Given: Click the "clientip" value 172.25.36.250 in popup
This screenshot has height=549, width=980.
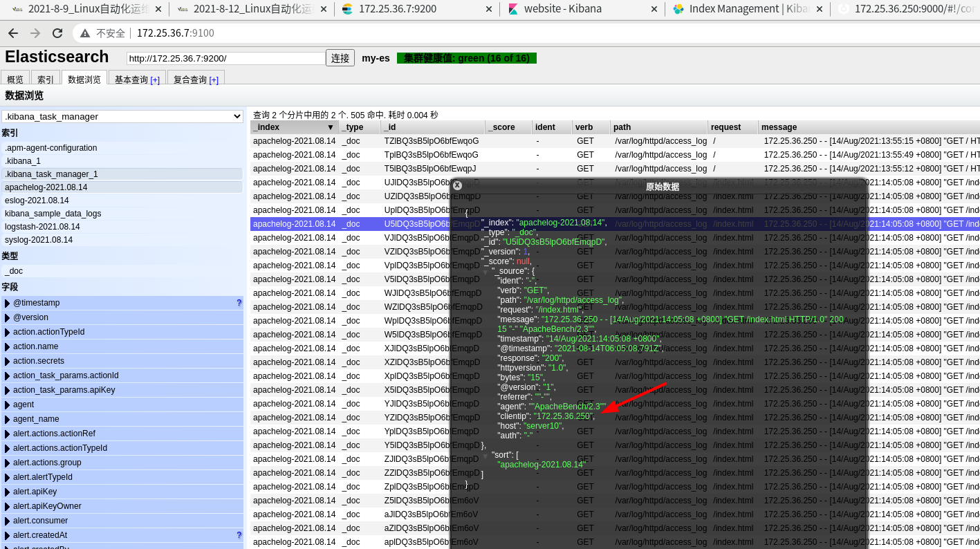Looking at the screenshot, I should tap(563, 416).
